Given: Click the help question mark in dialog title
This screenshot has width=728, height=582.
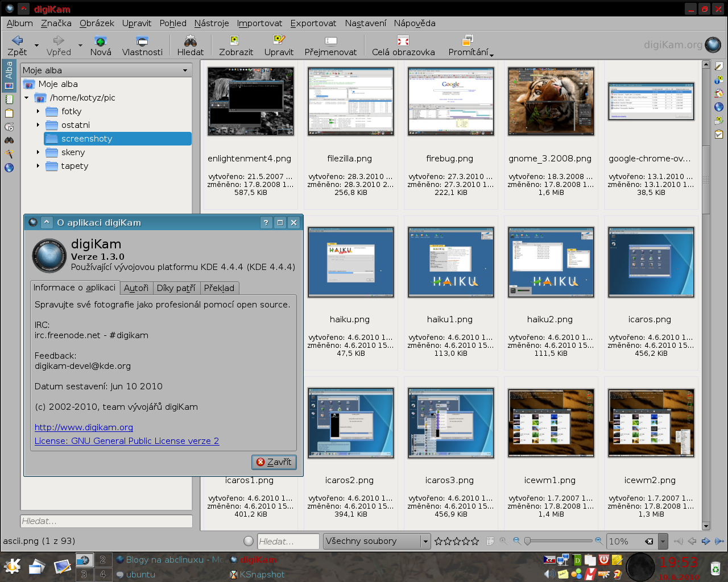Looking at the screenshot, I should pos(266,223).
